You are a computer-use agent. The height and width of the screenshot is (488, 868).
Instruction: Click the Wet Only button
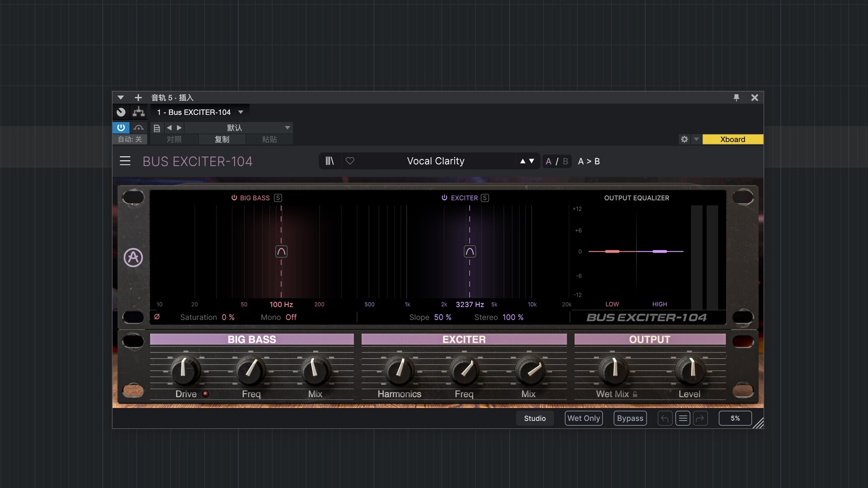pos(583,418)
